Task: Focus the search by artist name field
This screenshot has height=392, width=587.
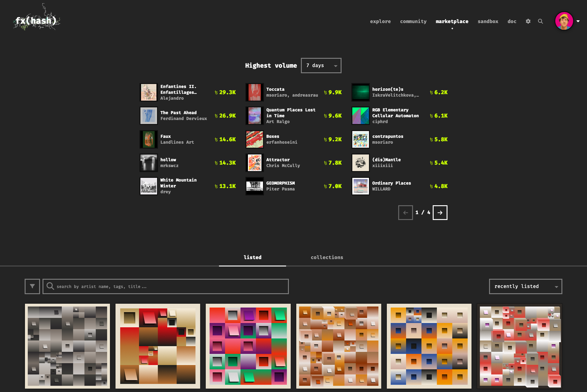Action: tap(166, 286)
